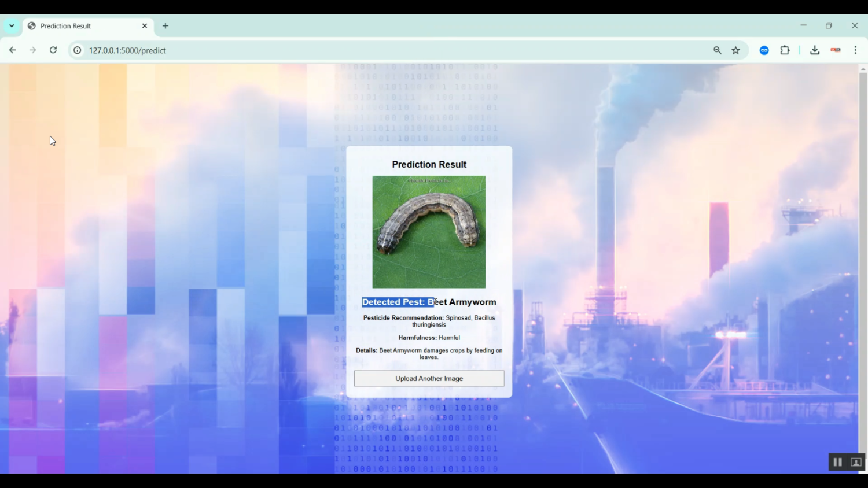Click Upload Another Image button
Image resolution: width=868 pixels, height=488 pixels.
point(429,379)
